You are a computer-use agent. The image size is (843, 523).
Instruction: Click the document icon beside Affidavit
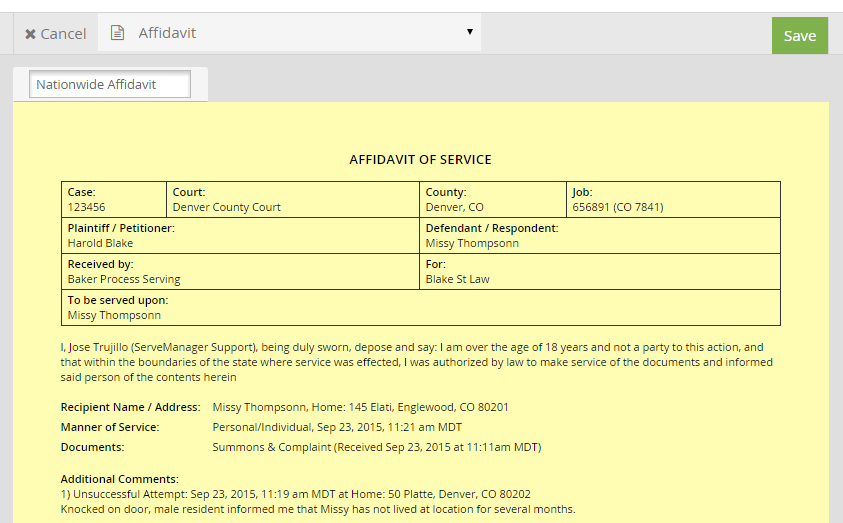pos(118,33)
